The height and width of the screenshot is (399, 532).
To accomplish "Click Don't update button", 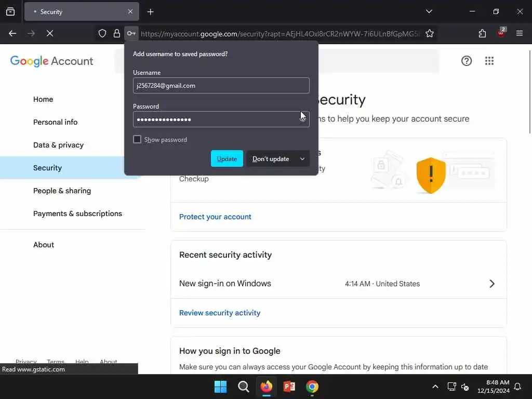I will [x=271, y=159].
